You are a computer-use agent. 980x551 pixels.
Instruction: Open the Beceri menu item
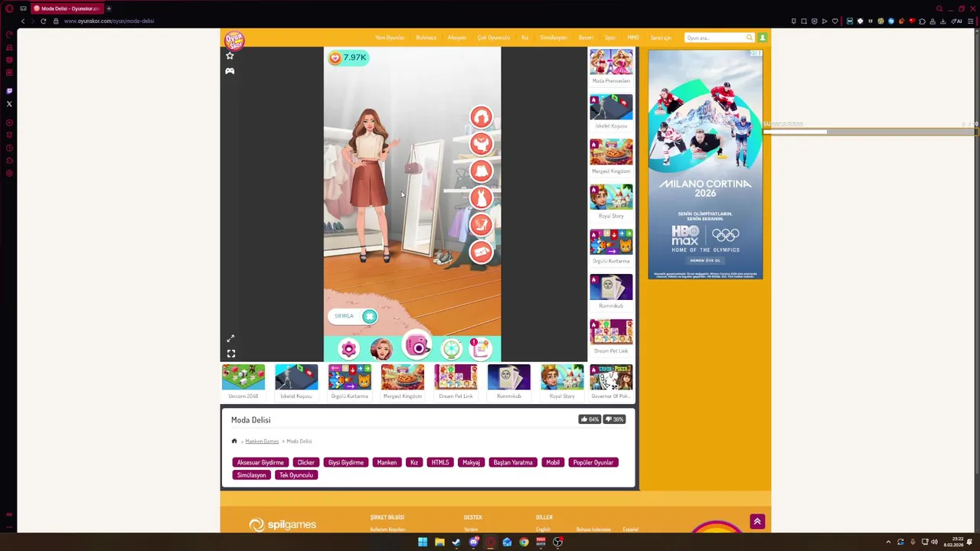[x=586, y=37]
